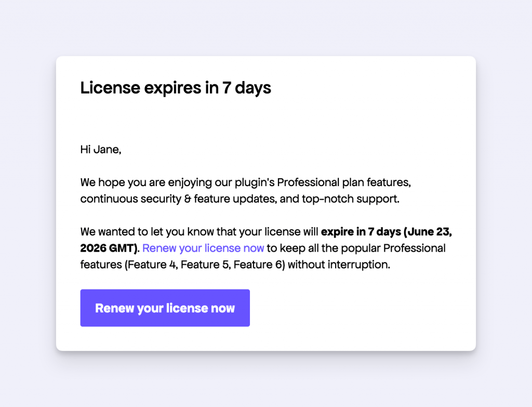
Task: Click the License expires in 7 days heading
Action: tap(175, 88)
